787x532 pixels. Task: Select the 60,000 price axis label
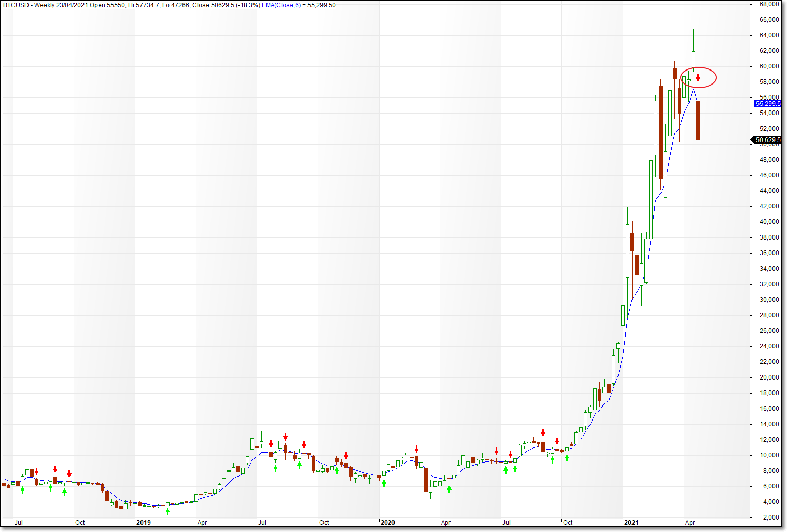pos(769,66)
